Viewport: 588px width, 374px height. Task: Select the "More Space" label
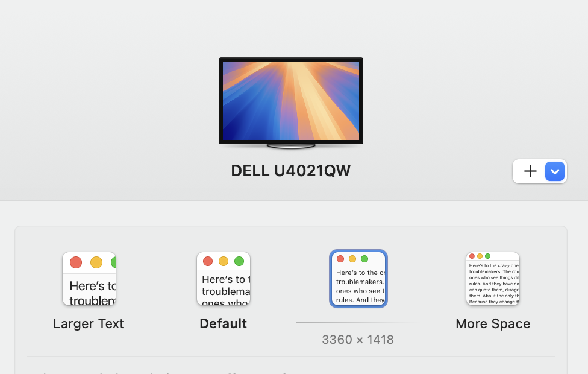493,324
